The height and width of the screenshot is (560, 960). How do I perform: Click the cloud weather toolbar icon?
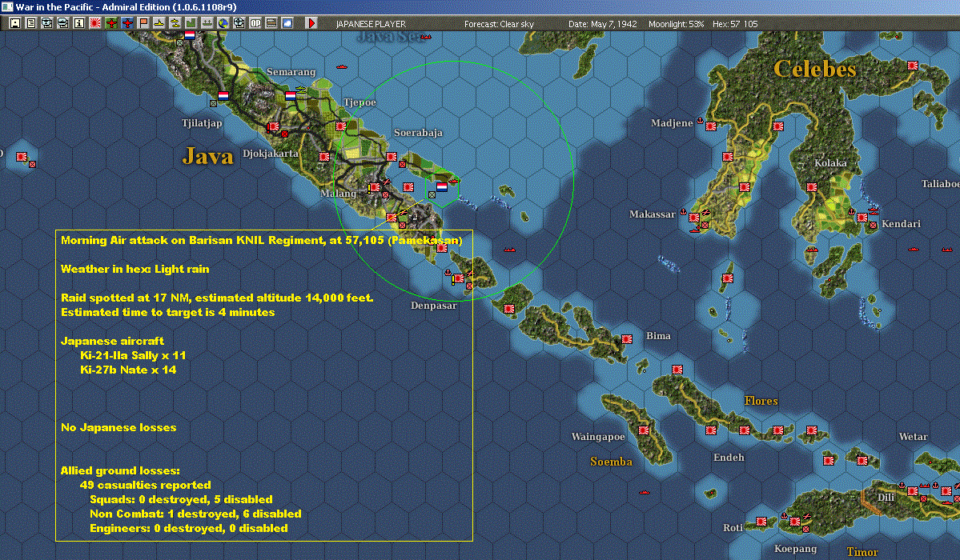[287, 22]
